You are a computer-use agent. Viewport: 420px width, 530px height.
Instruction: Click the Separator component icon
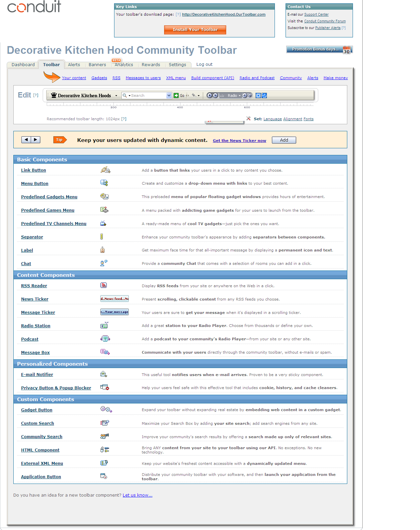(101, 236)
